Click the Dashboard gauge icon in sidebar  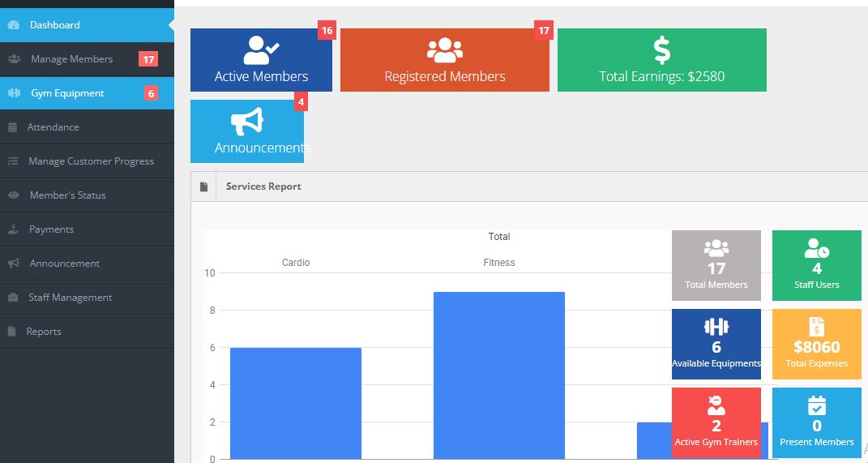coord(14,25)
